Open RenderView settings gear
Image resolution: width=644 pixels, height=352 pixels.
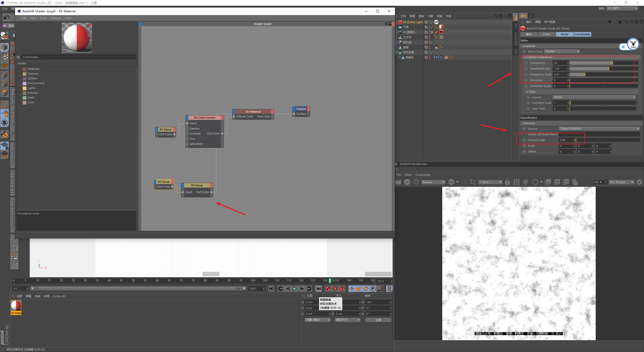pos(639,182)
